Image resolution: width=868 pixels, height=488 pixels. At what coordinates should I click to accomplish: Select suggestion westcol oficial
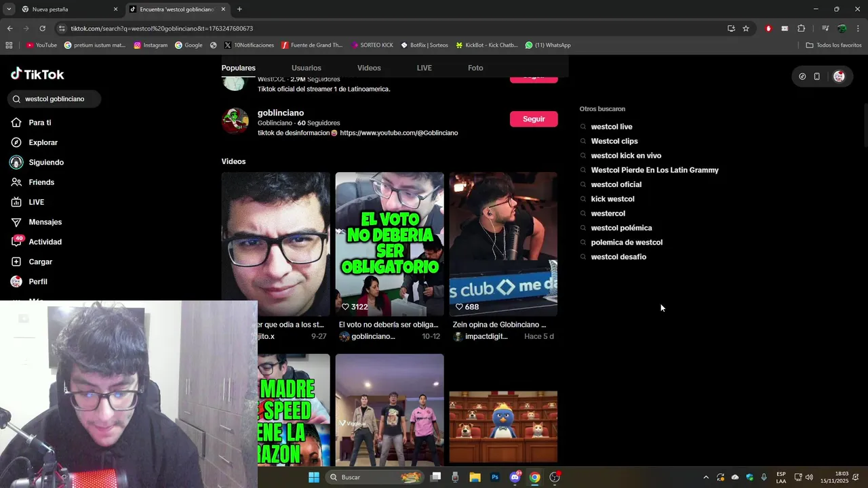pos(616,184)
